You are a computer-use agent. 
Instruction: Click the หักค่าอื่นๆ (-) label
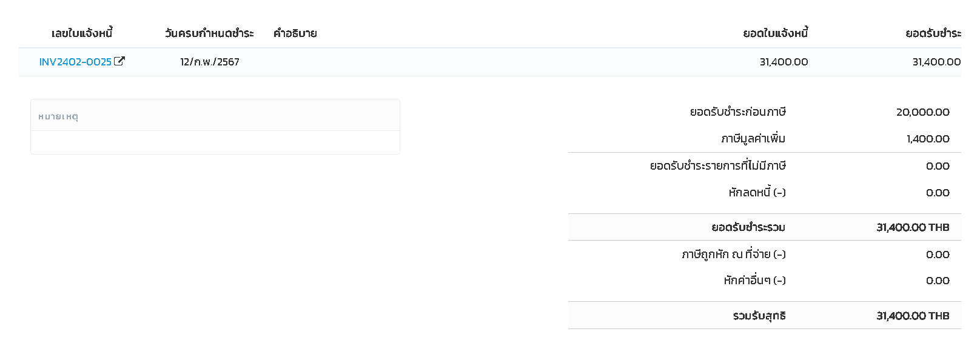754,280
